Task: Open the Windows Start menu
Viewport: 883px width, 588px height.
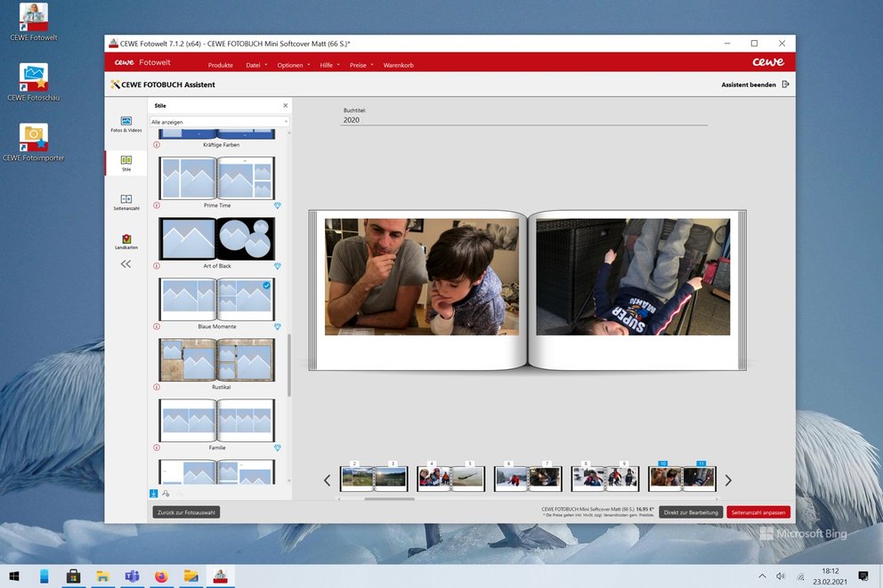Action: [x=14, y=576]
